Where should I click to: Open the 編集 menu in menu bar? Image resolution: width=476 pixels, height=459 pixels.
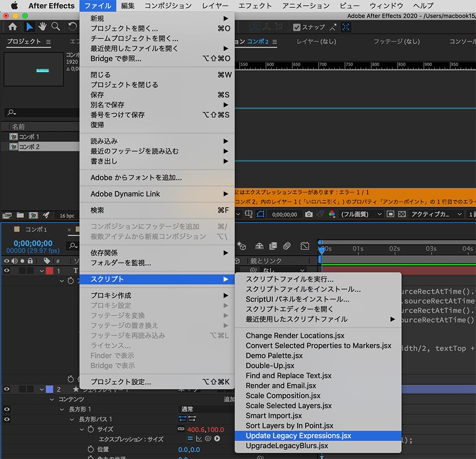click(127, 6)
